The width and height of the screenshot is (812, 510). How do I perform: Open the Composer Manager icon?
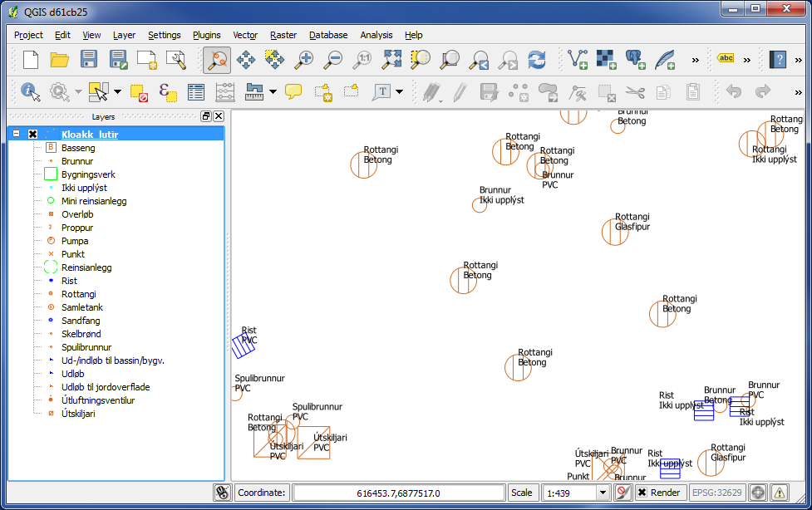(176, 60)
